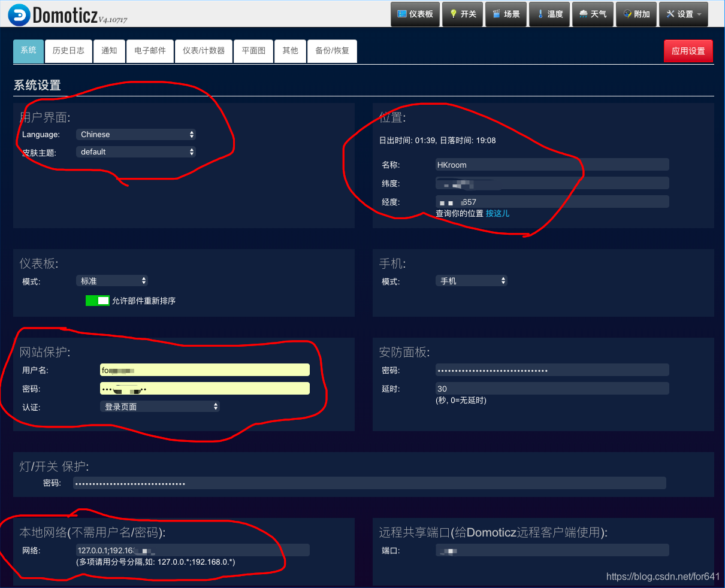Image resolution: width=725 pixels, height=588 pixels.
Task: Open the Language dropdown showing Chinese
Action: click(x=136, y=135)
